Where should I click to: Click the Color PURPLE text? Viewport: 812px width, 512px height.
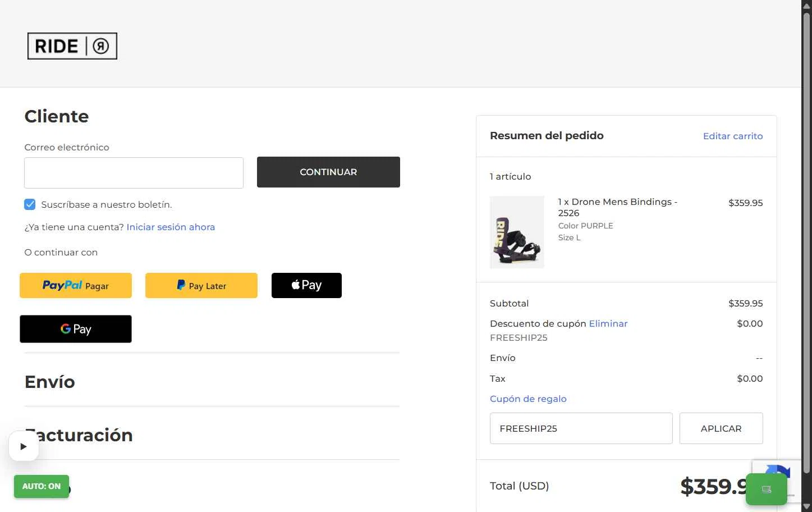coord(585,226)
